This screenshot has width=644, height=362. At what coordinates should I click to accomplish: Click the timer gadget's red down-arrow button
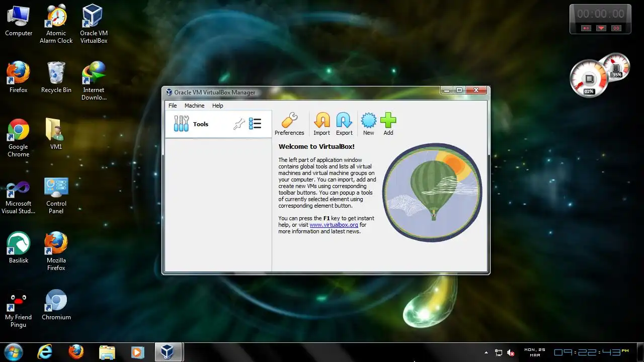pos(601,28)
